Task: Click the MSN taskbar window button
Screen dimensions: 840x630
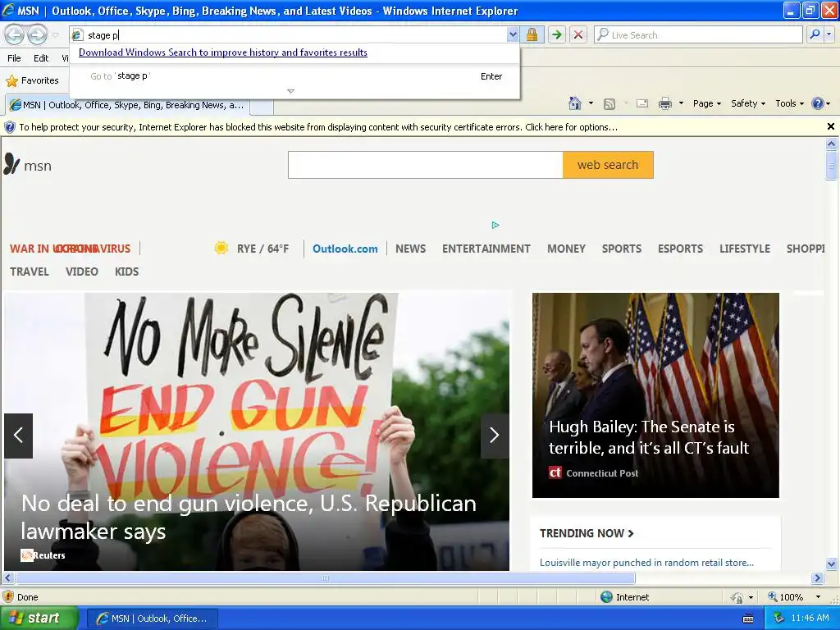Action: point(152,619)
